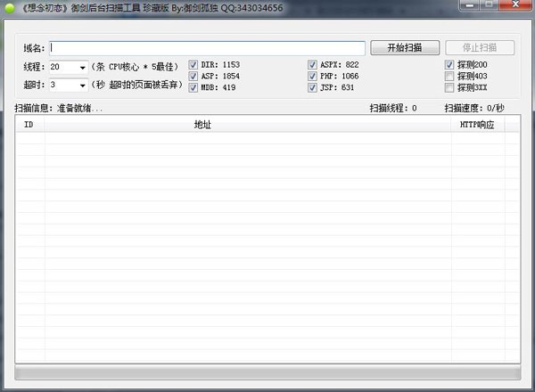
Task: Click the 扫描线程: 0 status text
Action: 393,109
